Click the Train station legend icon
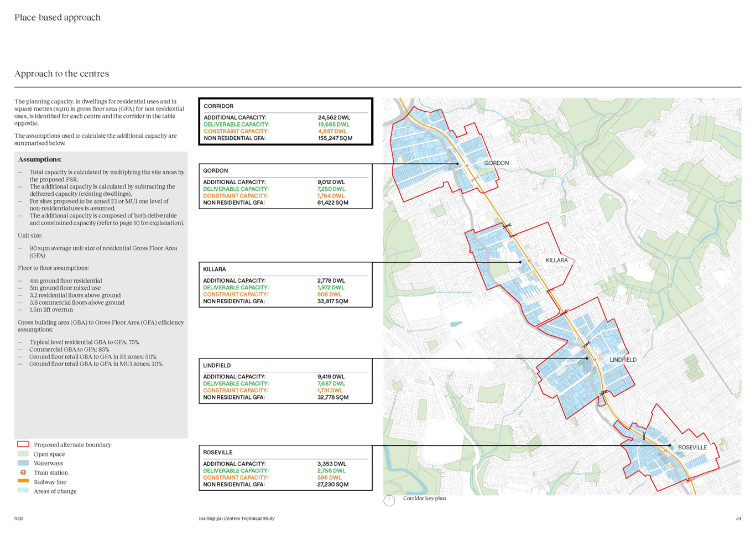The height and width of the screenshot is (535, 756). [x=23, y=472]
